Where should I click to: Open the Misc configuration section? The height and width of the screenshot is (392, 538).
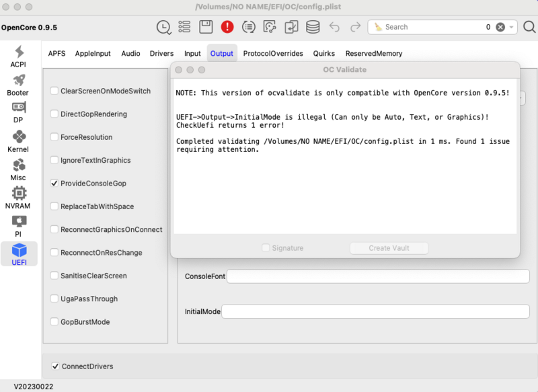click(x=18, y=171)
